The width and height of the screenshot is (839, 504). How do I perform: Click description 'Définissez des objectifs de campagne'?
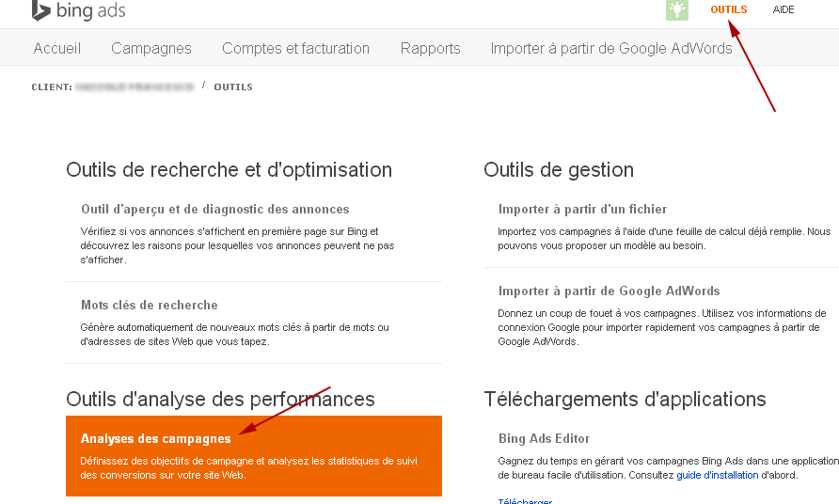point(249,468)
